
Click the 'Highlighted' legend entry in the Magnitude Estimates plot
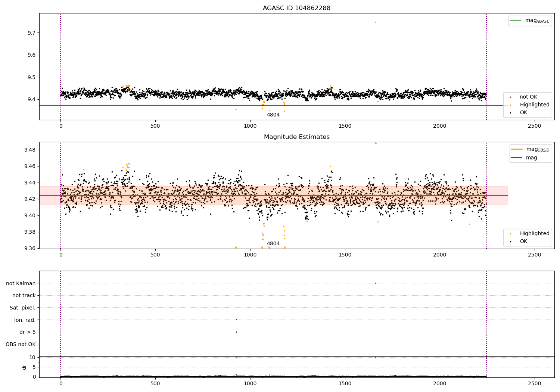click(535, 234)
